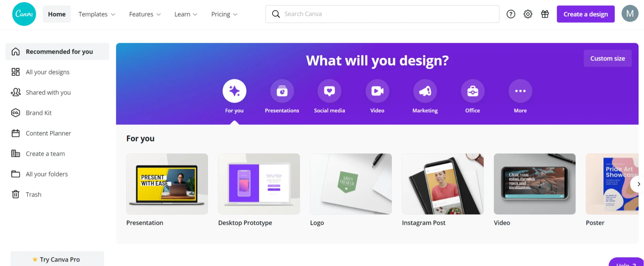Click the Custom size button
The width and height of the screenshot is (644, 266).
608,58
